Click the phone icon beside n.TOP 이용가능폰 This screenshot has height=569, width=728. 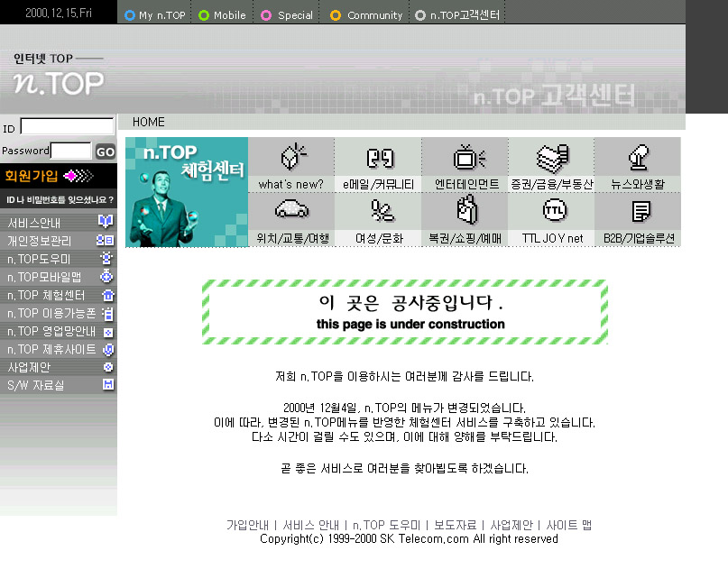[x=107, y=313]
